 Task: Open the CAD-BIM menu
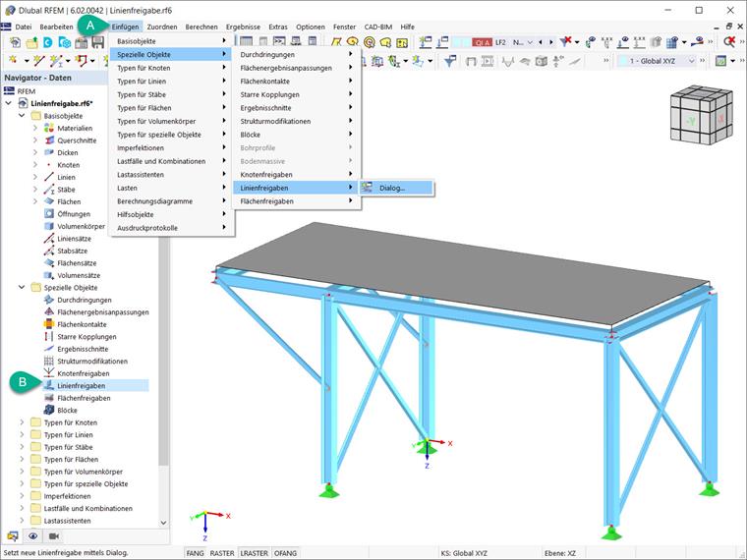(377, 27)
